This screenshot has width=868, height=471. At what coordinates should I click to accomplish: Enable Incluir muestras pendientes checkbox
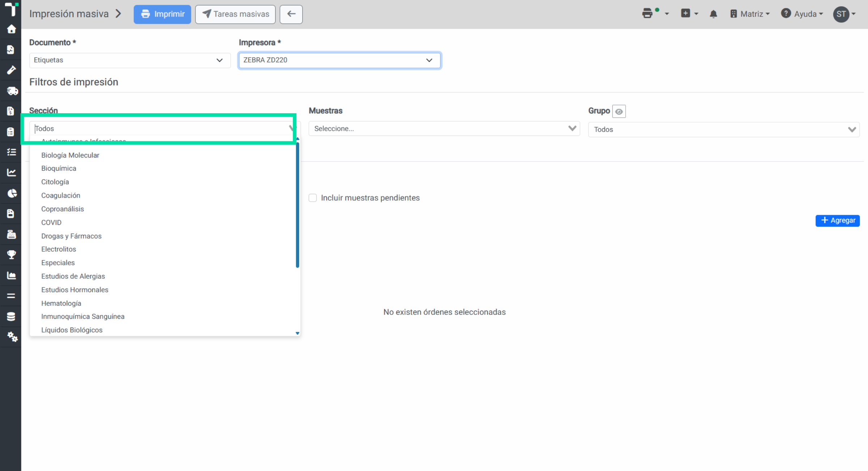pos(313,198)
